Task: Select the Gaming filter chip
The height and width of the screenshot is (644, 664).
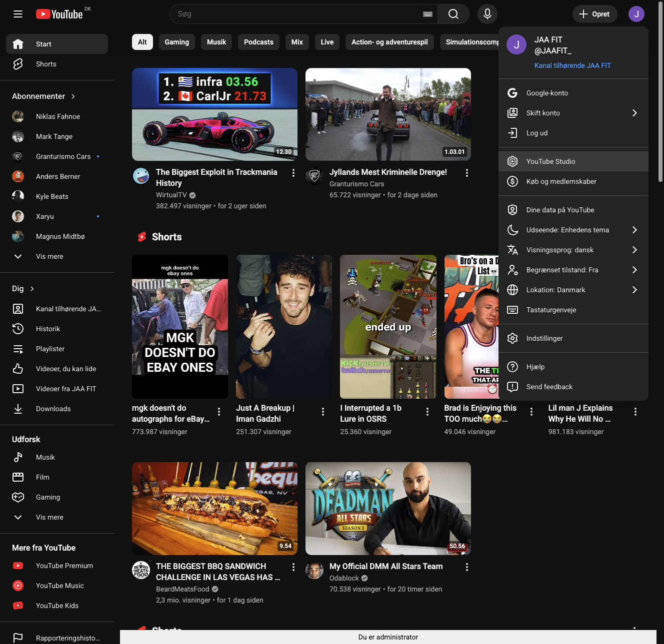Action: [x=177, y=42]
